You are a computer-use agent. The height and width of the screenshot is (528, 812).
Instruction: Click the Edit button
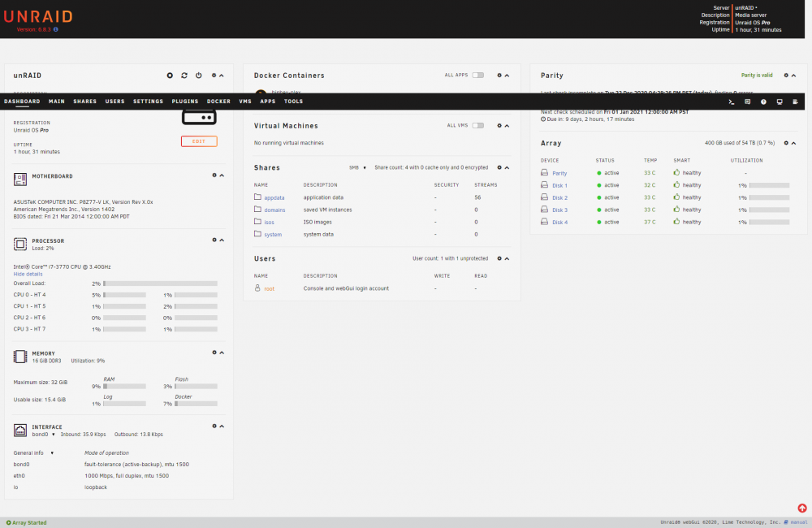(199, 141)
